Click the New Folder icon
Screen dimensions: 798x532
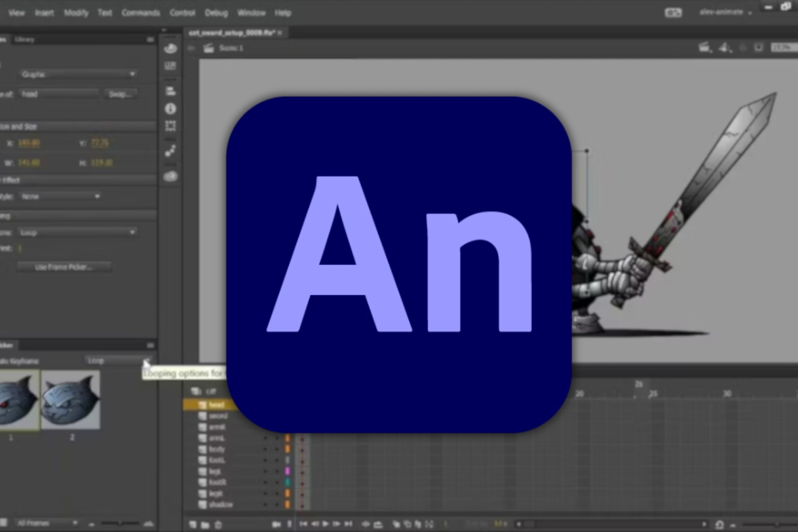[x=205, y=525]
